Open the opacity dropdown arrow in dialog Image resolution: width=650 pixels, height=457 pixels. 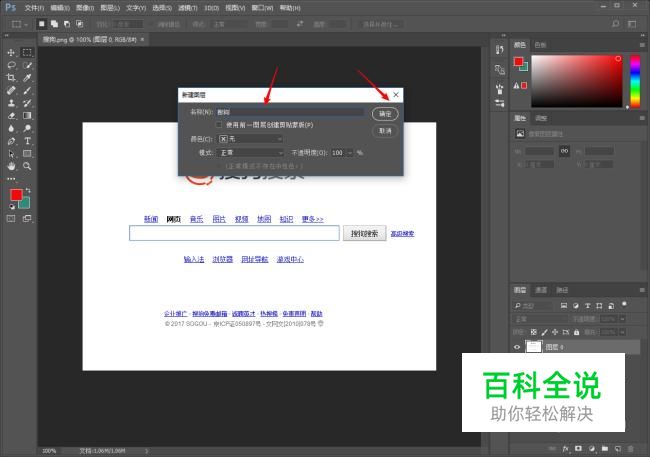pos(350,153)
